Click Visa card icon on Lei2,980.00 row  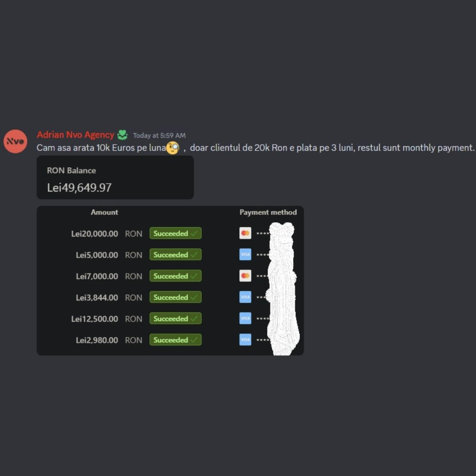click(245, 340)
